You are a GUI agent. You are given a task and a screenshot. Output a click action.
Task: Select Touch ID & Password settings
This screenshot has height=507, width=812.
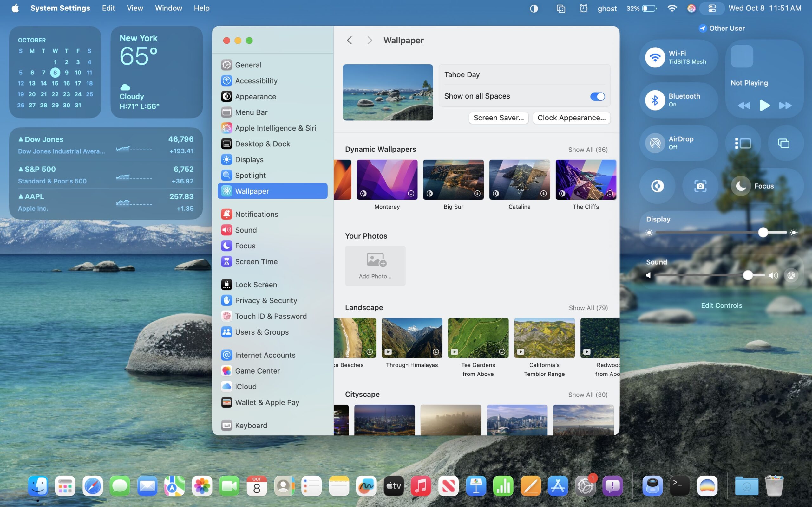point(271,316)
